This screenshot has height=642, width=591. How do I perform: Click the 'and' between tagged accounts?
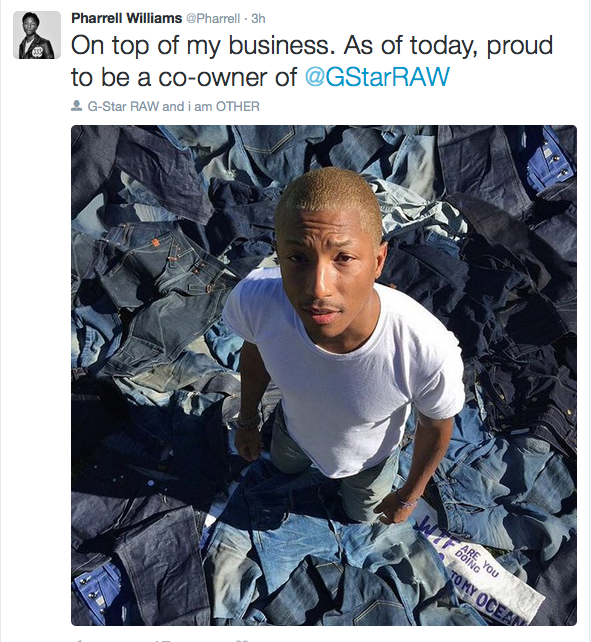173,106
